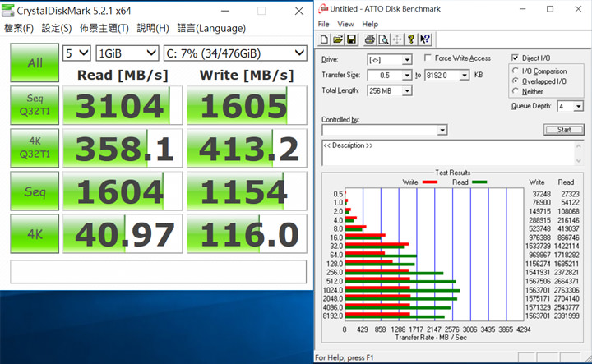The image size is (592, 364).
Task: Click the context help arrow-question icon
Action: pyautogui.click(x=424, y=39)
